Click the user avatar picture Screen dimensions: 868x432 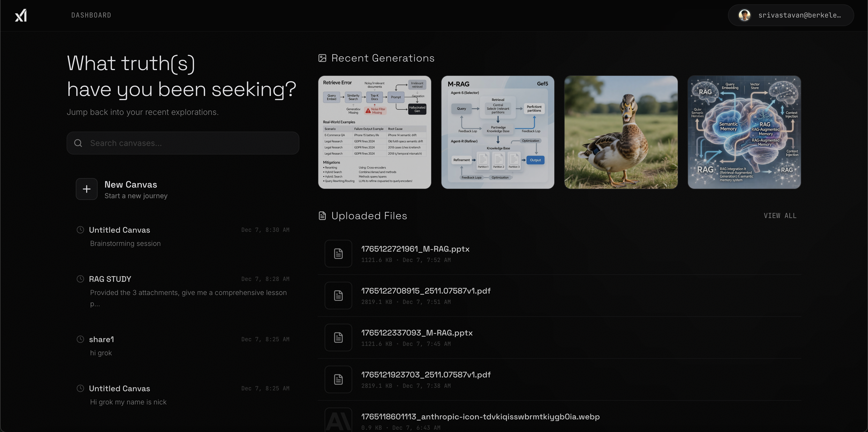click(744, 15)
